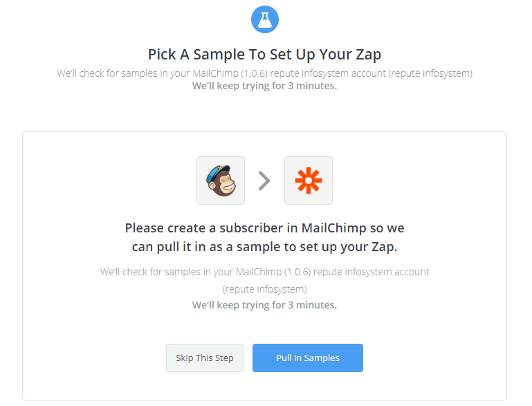Screen dimensions: 532x406
Task: Click the MailChimp monkey logo
Action: coord(221,181)
